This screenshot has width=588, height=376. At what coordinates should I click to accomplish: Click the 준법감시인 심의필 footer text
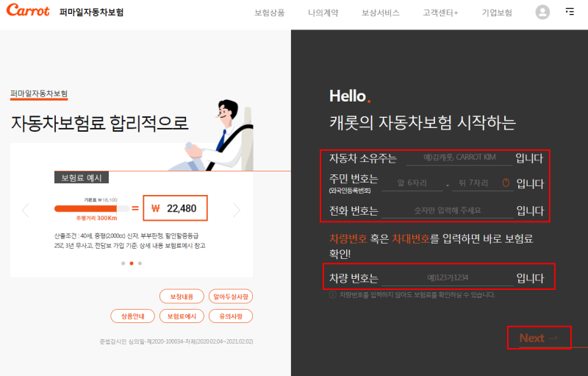(x=176, y=341)
